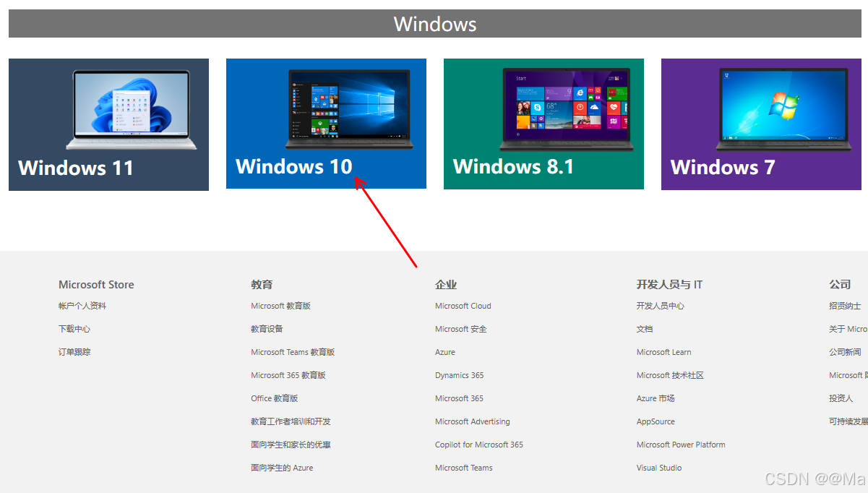The width and height of the screenshot is (868, 493).
Task: Open 投资人 link
Action: (841, 398)
